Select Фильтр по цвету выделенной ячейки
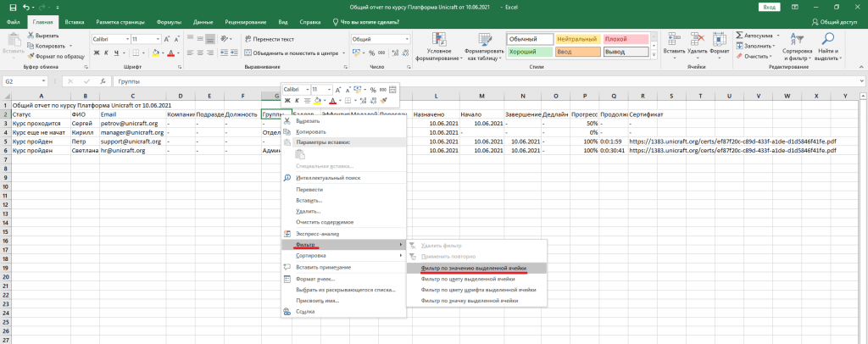Screen dimensions: 868x344 point(476,279)
